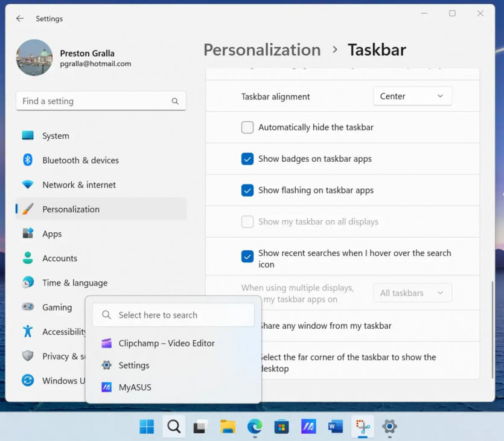Launch File Explorer from the taskbar
This screenshot has width=504, height=441.
pyautogui.click(x=228, y=427)
